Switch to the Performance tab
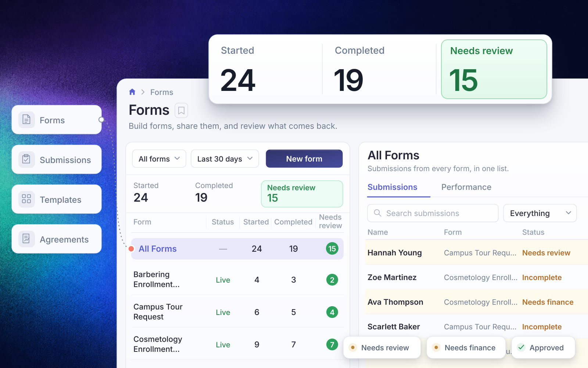Image resolution: width=588 pixels, height=368 pixels. click(x=466, y=187)
